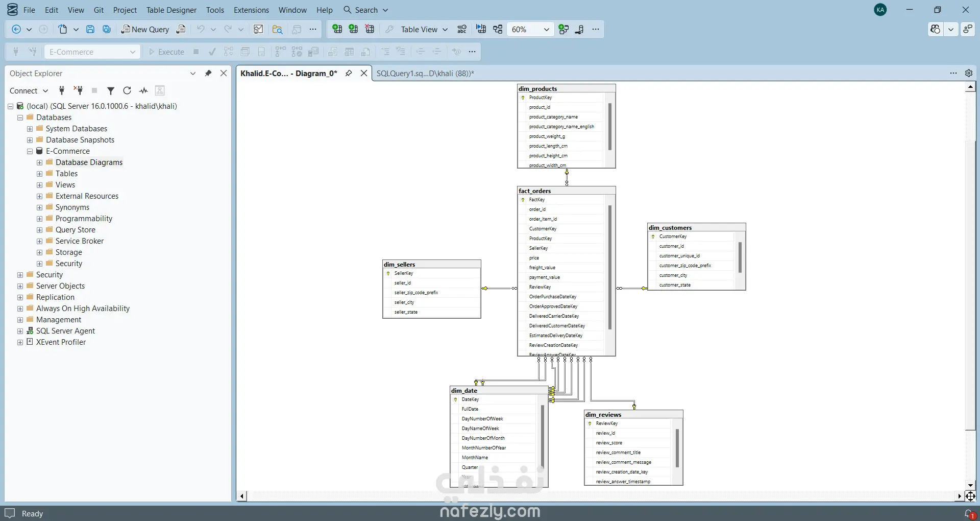
Task: Click the Arrange Tables diagram icon
Action: [498, 30]
